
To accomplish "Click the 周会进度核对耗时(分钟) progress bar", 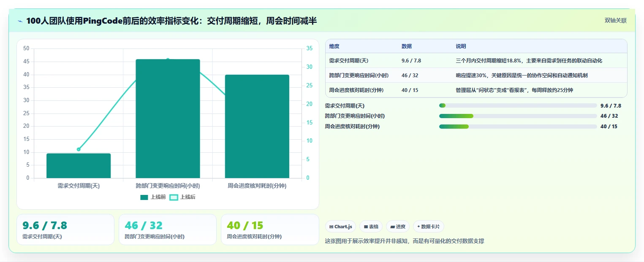I will pos(518,127).
